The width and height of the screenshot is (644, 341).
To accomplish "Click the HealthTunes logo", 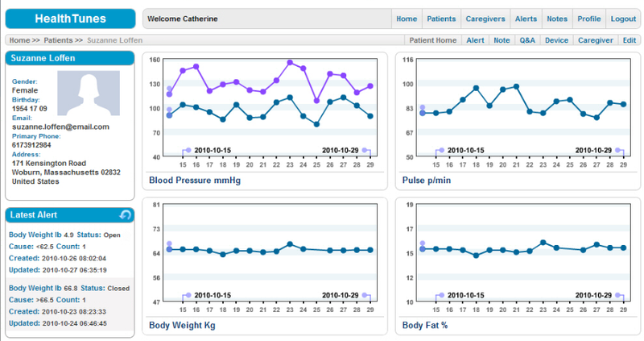I will 68,19.
